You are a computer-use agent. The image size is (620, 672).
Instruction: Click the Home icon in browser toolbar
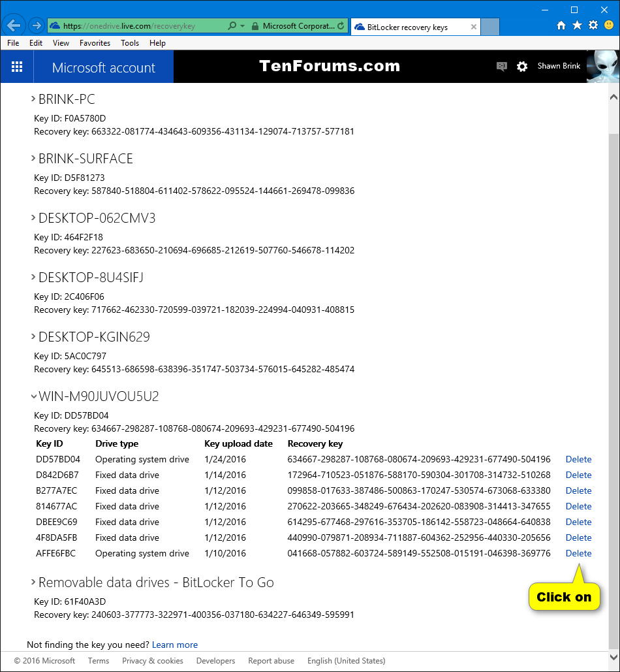tap(561, 25)
